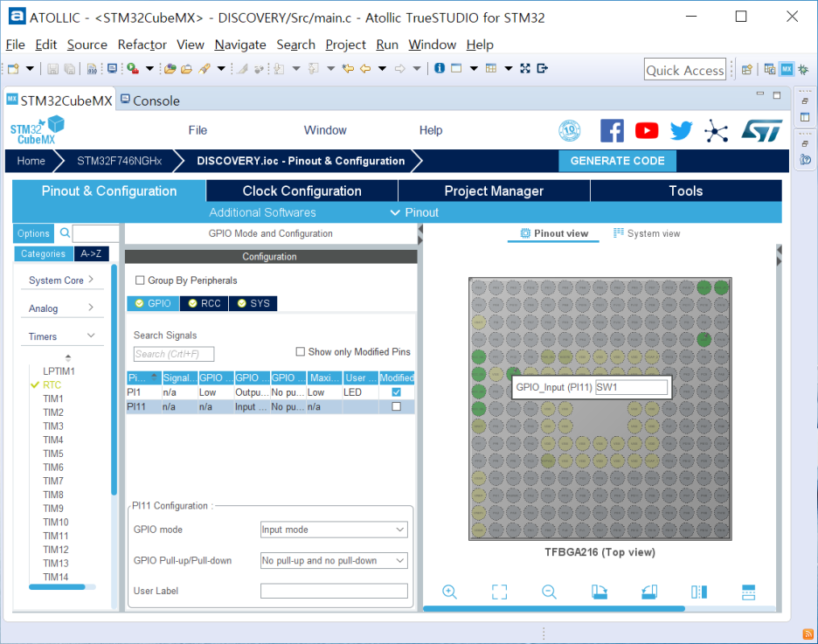The image size is (818, 644).
Task: Open the New file dropdown arrow
Action: [30, 68]
